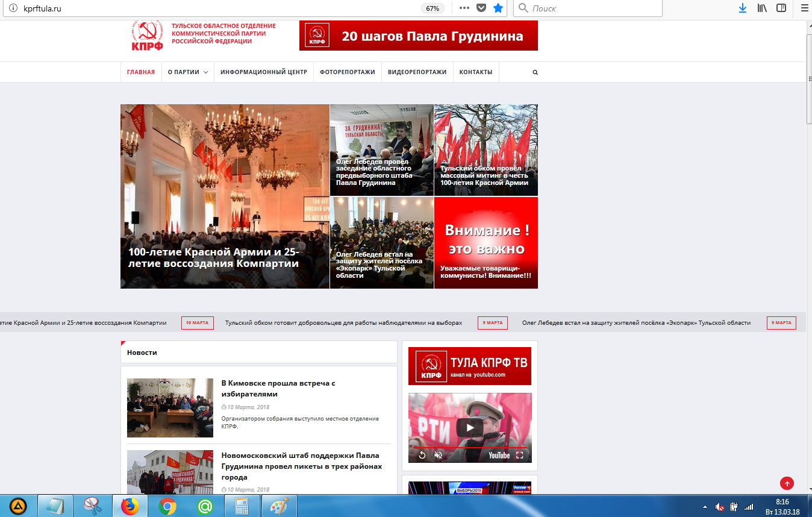The width and height of the screenshot is (812, 517).
Task: Click the blue bookmark star icon
Action: [x=498, y=8]
